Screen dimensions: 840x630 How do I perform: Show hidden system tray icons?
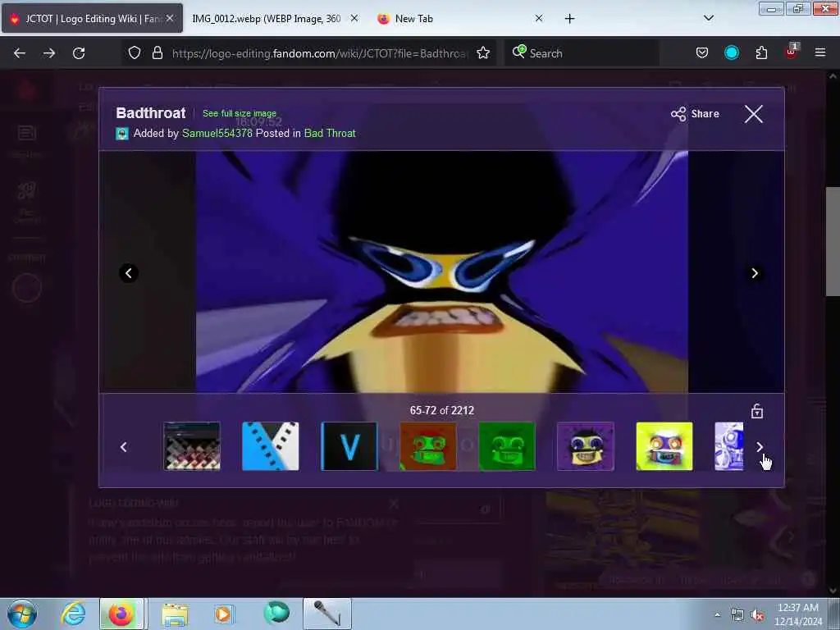717,614
